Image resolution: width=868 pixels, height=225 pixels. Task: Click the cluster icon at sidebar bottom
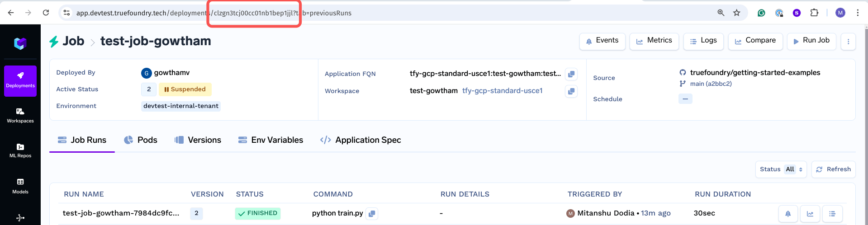pos(20,218)
